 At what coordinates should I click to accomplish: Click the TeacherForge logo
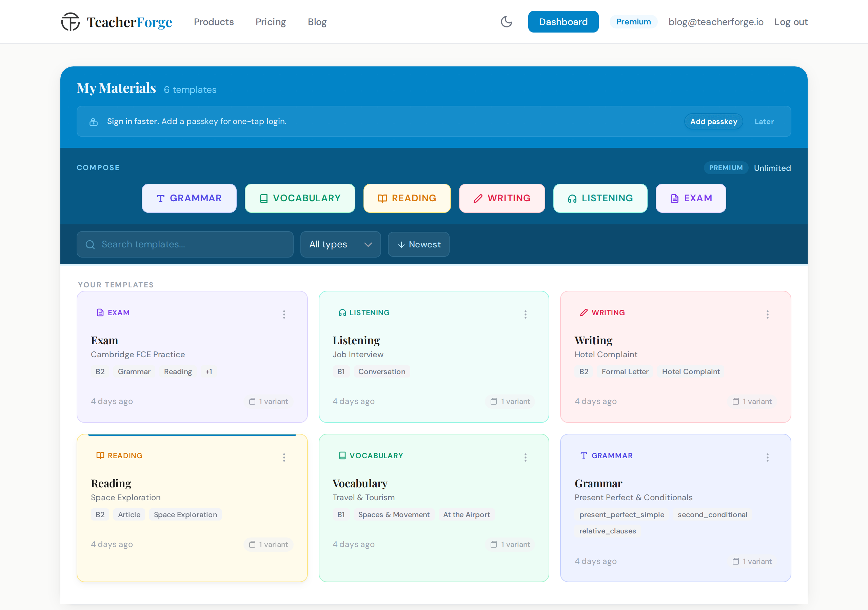116,22
